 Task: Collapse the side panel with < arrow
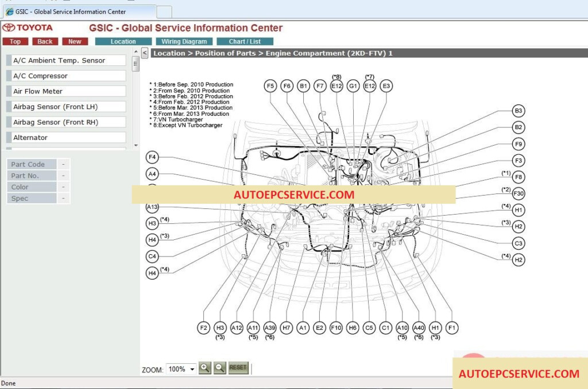tap(145, 53)
